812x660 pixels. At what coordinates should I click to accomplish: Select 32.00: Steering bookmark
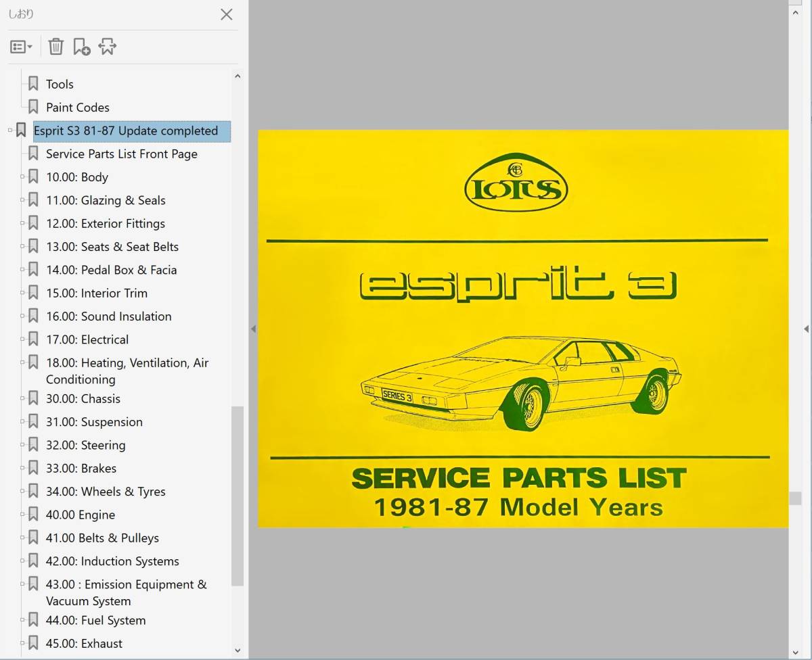tap(86, 446)
